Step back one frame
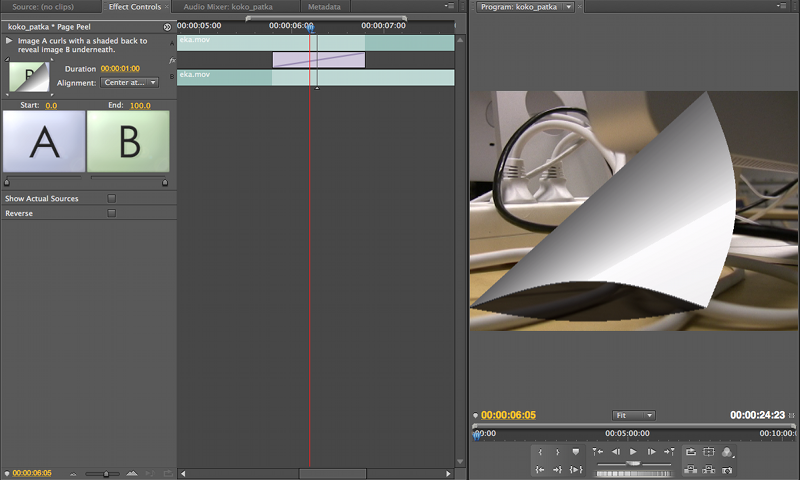 (616, 452)
